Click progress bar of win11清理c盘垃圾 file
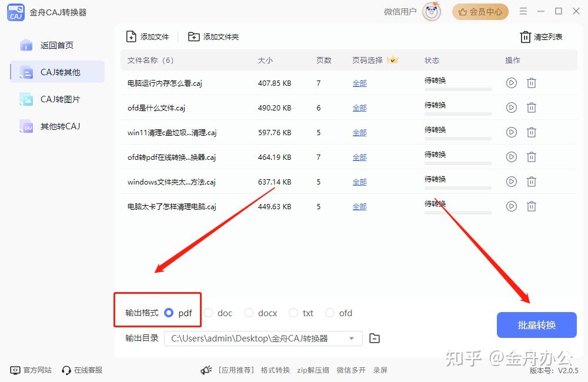The height and width of the screenshot is (382, 588). tap(458, 139)
